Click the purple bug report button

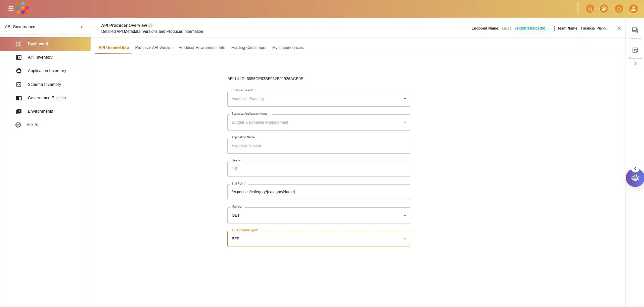click(x=635, y=178)
